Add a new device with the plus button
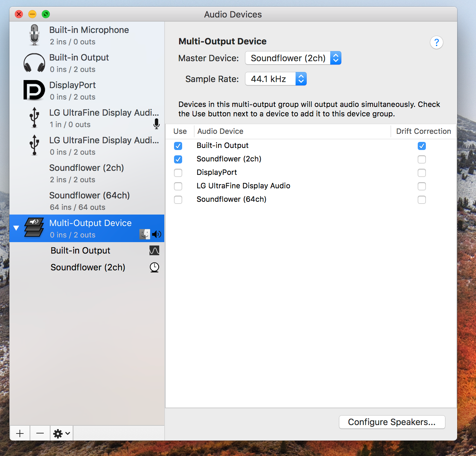This screenshot has height=456, width=476. [x=20, y=433]
